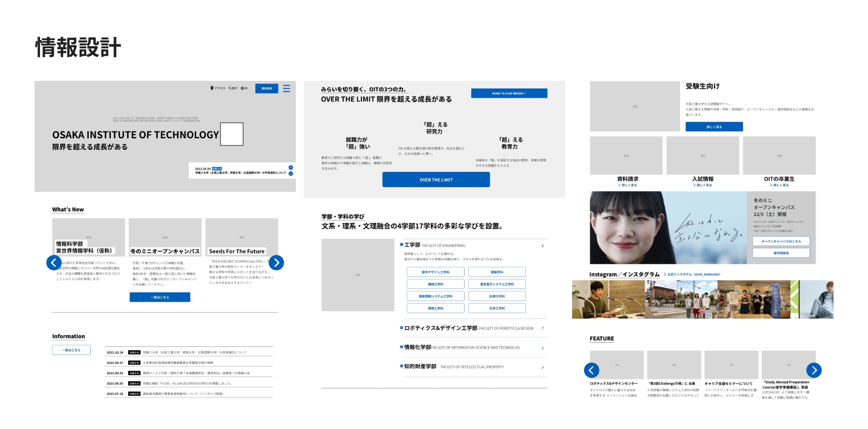The height and width of the screenshot is (429, 868).
Task: Click the smiling woman banner image
Action: click(x=668, y=228)
